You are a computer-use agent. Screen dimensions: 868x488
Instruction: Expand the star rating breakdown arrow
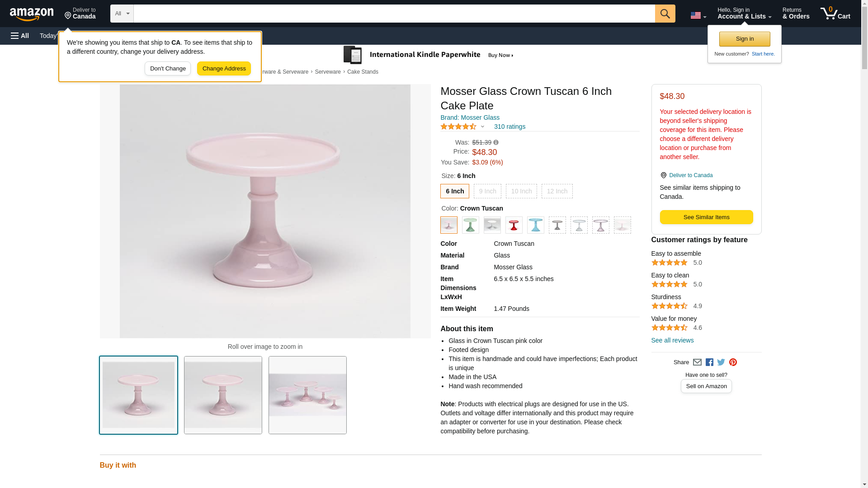point(482,127)
